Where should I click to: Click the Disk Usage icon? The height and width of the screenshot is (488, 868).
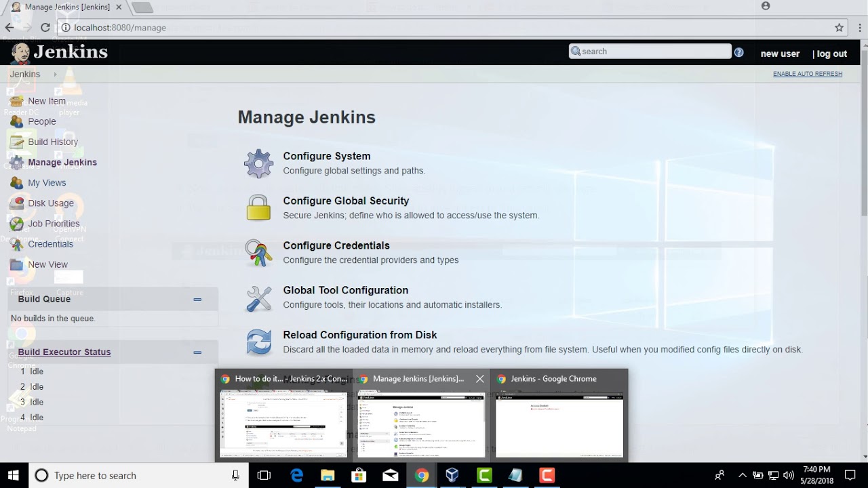click(x=16, y=203)
